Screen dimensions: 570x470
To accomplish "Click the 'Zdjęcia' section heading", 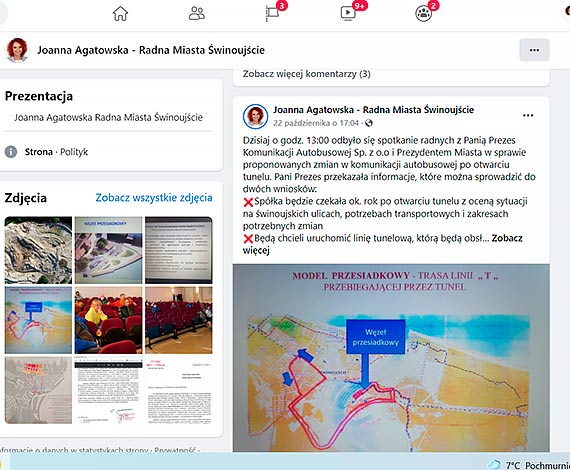I will pos(26,198).
